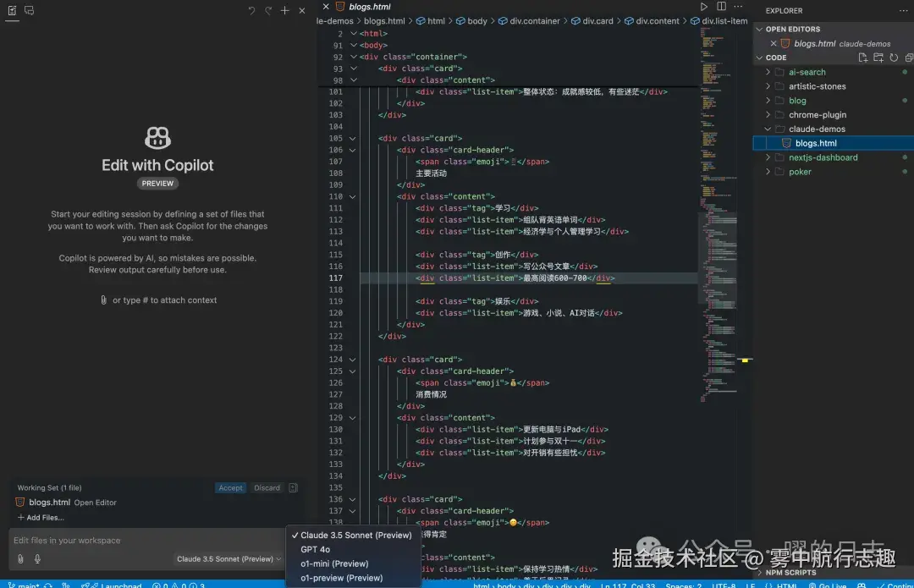
Task: Place cursor on line 117 in editor
Action: (x=527, y=278)
